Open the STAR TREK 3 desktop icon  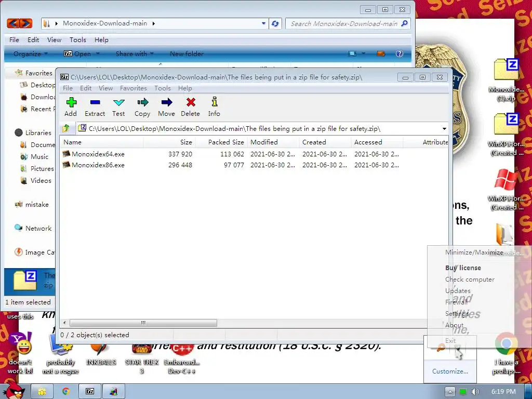[141, 358]
